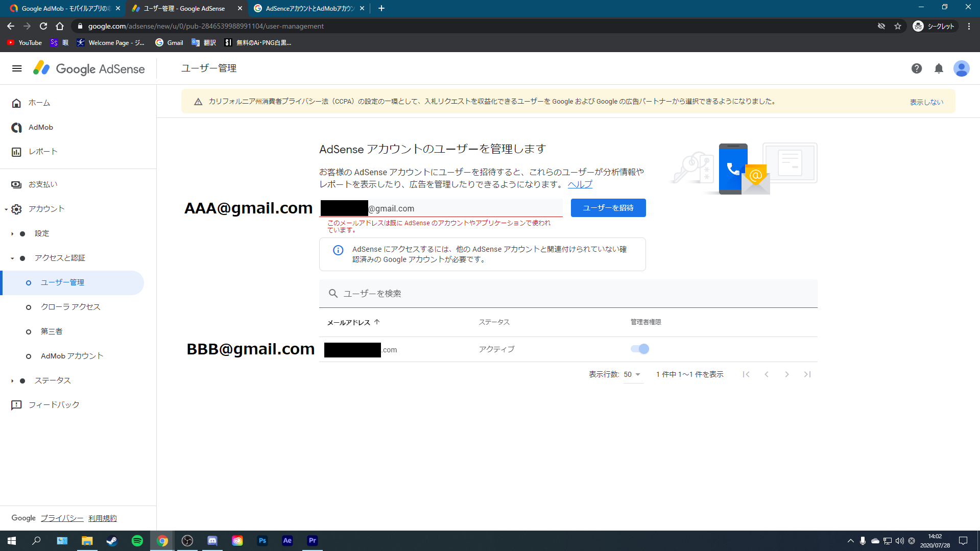Go back with the browser back arrow
The height and width of the screenshot is (551, 980).
[11, 26]
